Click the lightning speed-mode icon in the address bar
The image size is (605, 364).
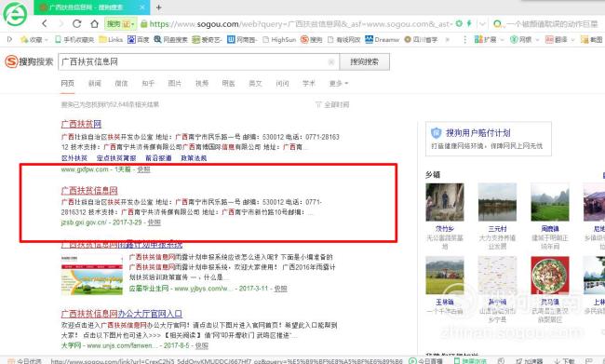[469, 23]
